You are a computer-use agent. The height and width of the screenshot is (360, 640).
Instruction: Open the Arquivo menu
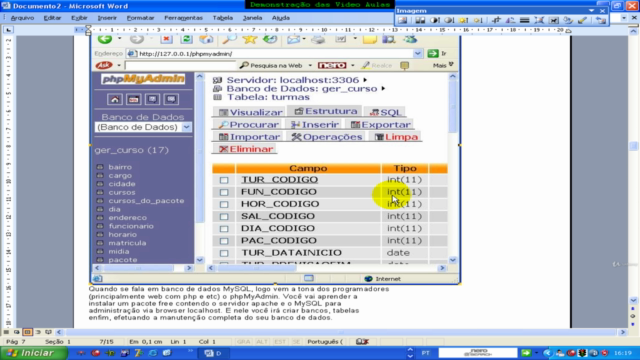[22, 18]
